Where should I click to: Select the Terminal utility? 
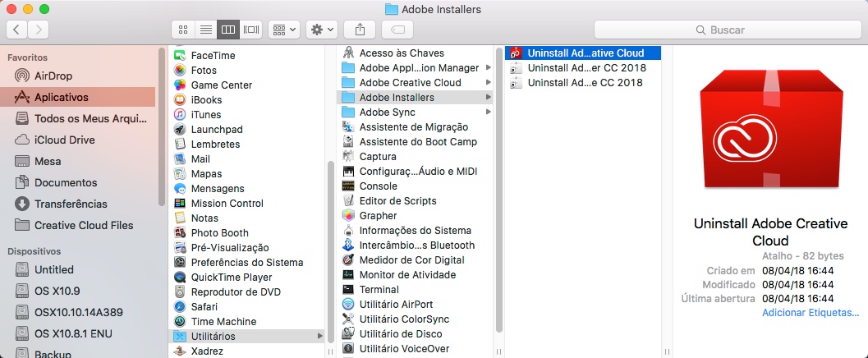(x=415, y=289)
